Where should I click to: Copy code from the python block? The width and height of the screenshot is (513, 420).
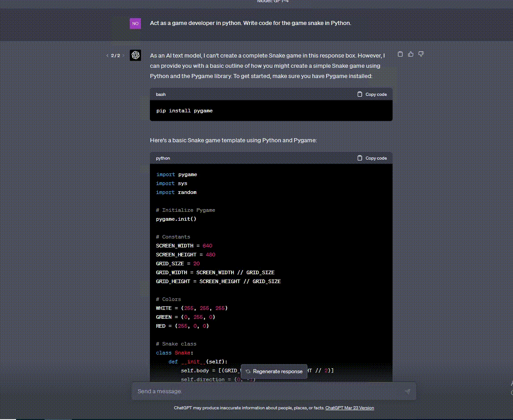point(372,158)
